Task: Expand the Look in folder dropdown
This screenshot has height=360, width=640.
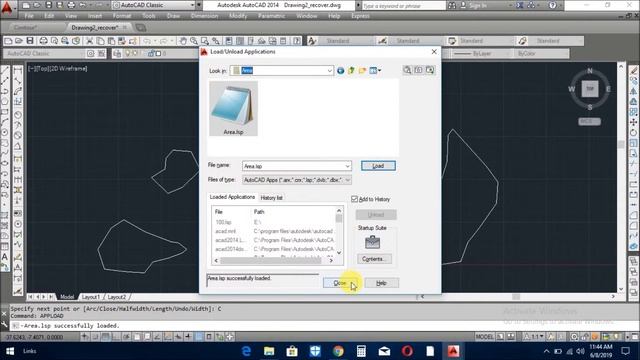Action: coord(329,71)
